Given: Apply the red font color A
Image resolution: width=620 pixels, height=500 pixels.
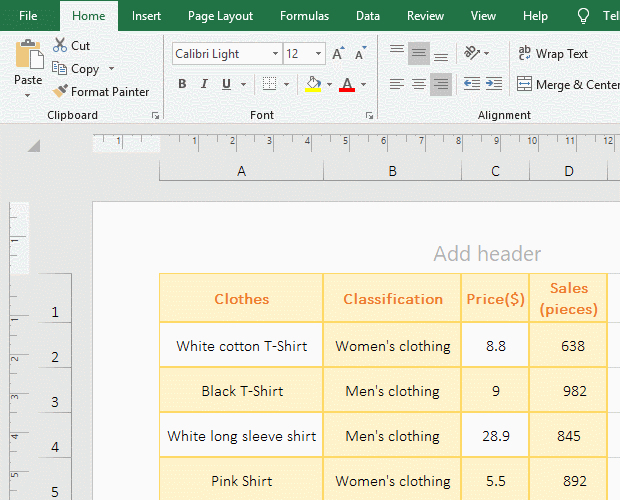Looking at the screenshot, I should pyautogui.click(x=347, y=84).
